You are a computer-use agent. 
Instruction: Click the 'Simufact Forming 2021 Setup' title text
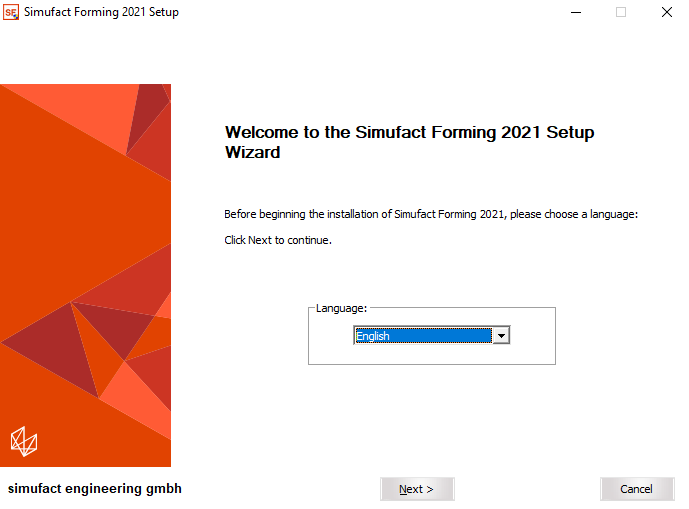click(102, 12)
